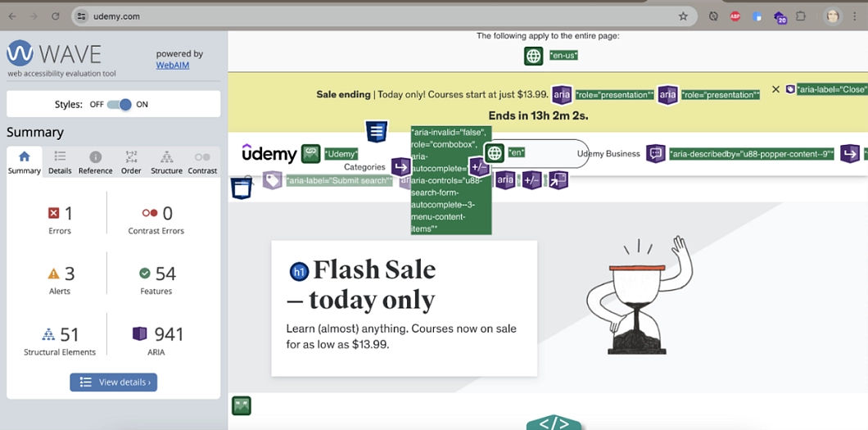Click the blue square extension icon
868x430 pixels.
(x=757, y=16)
